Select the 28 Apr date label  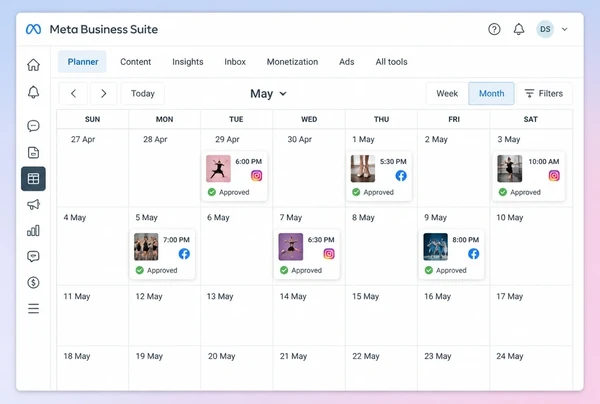(155, 139)
